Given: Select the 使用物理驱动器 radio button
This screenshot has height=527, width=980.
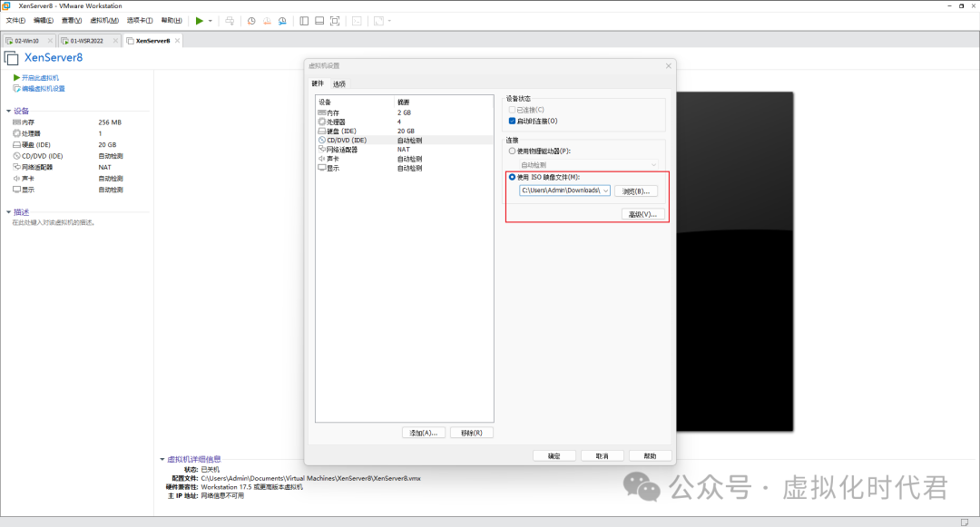Looking at the screenshot, I should pos(513,151).
